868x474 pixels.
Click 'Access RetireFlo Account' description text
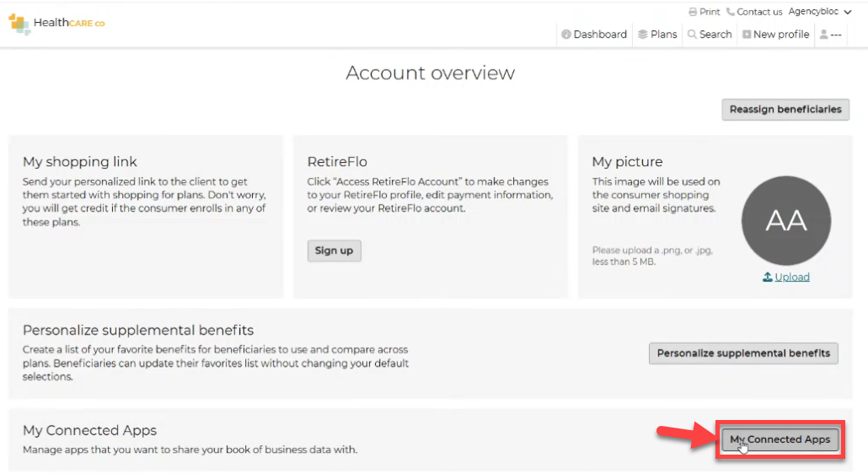430,195
